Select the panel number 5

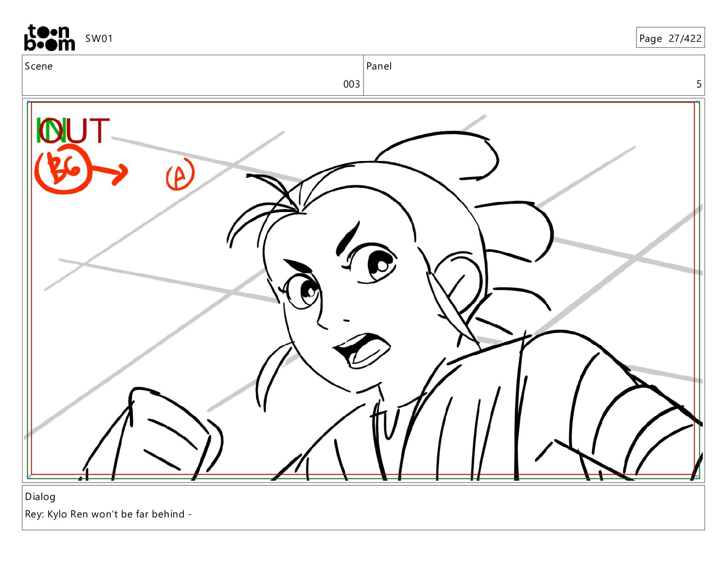[699, 84]
